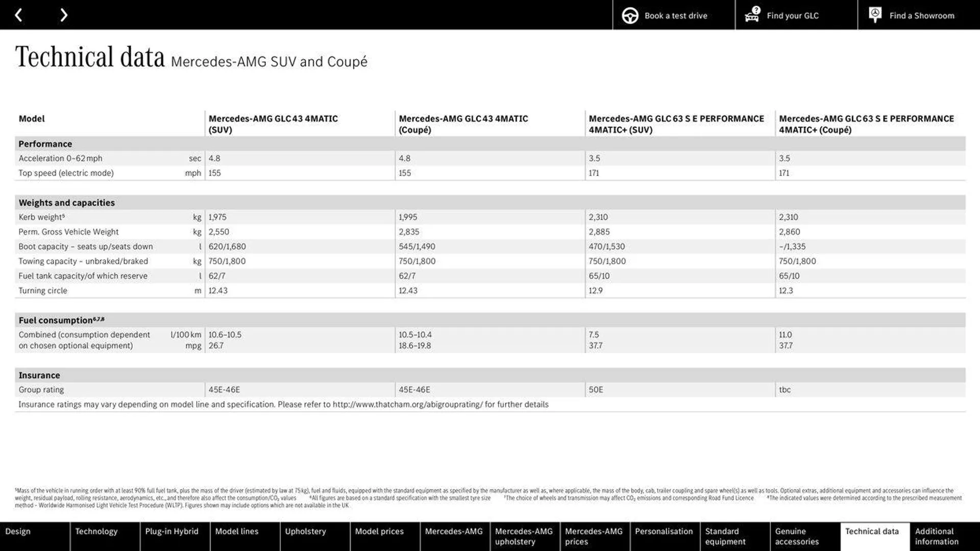Go to the Standard equipment tab
Screen dimensions: 980x551
pyautogui.click(x=734, y=536)
